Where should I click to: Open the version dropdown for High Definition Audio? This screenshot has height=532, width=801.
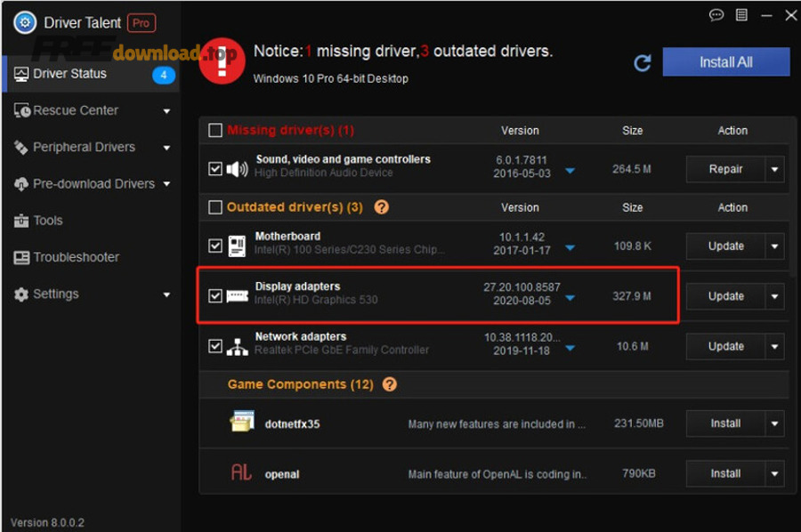click(570, 171)
